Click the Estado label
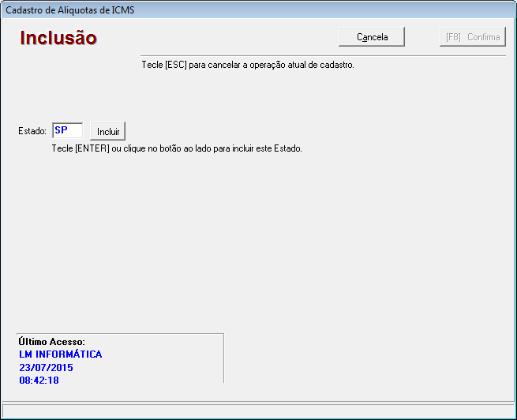This screenshot has height=420, width=517. click(x=32, y=131)
